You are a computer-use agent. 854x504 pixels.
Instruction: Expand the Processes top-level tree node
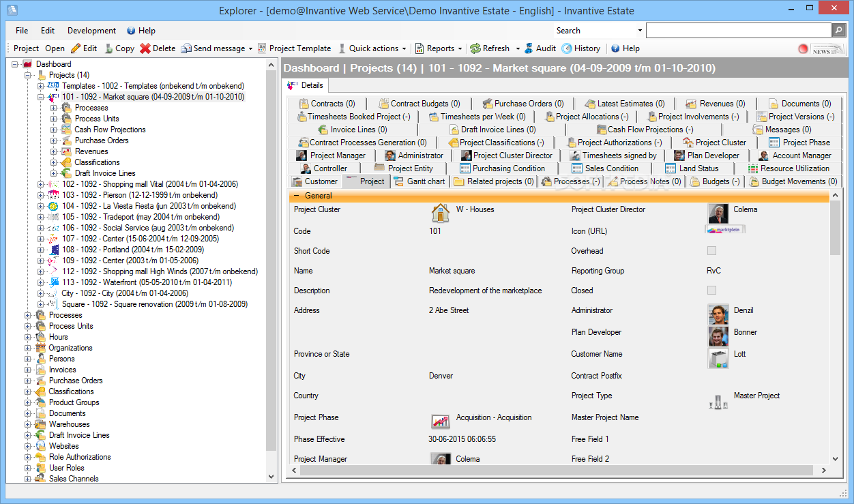point(28,315)
